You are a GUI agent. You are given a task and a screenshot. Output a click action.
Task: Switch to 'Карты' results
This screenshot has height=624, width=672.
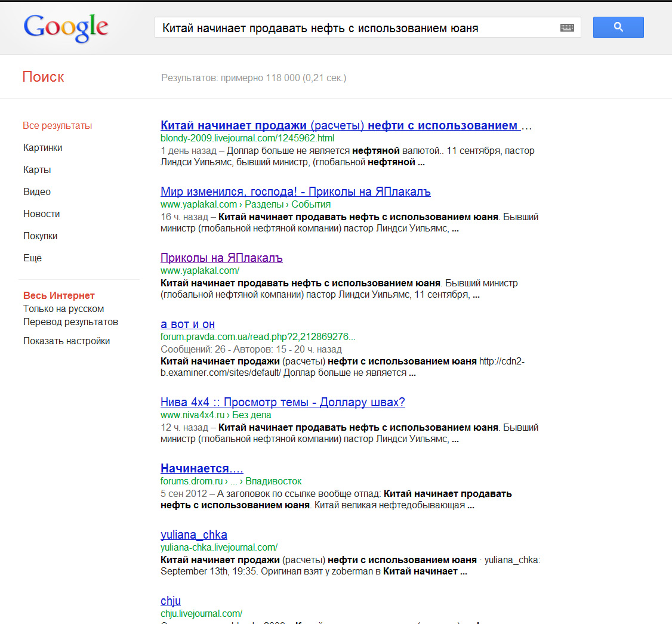pos(37,170)
